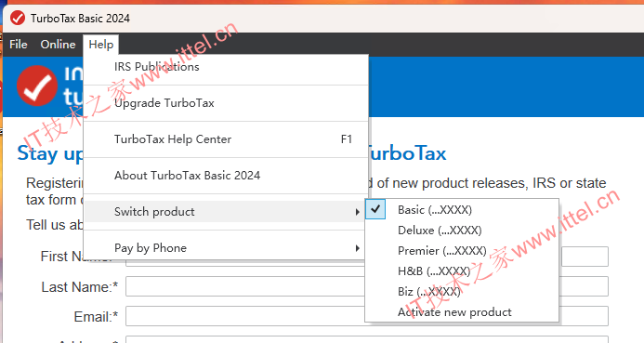644x343 pixels.
Task: Open About TurboTax Basic 2024
Action: (226, 176)
